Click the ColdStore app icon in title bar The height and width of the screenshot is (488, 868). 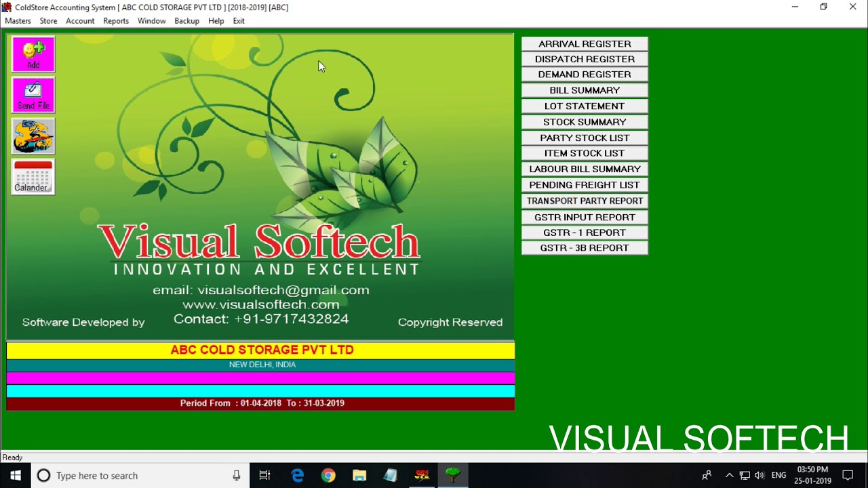(x=7, y=7)
